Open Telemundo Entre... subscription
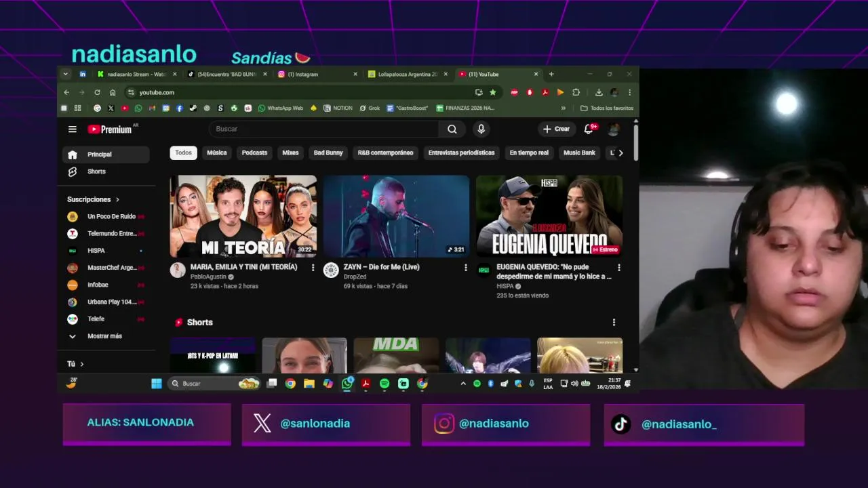The image size is (868, 488). click(x=106, y=233)
